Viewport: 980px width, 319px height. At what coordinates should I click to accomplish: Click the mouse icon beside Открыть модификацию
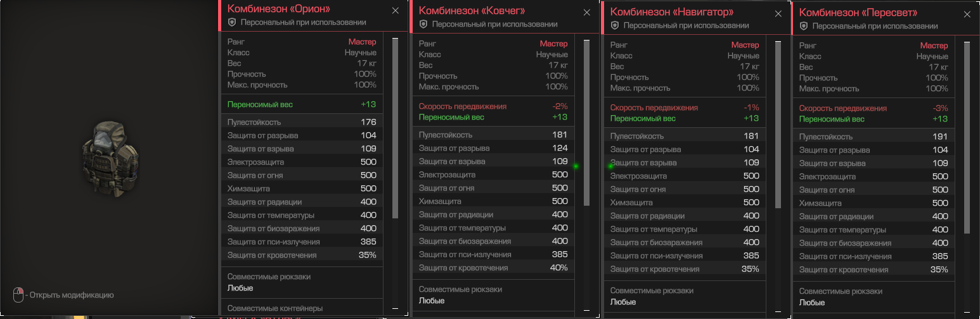coord(18,294)
